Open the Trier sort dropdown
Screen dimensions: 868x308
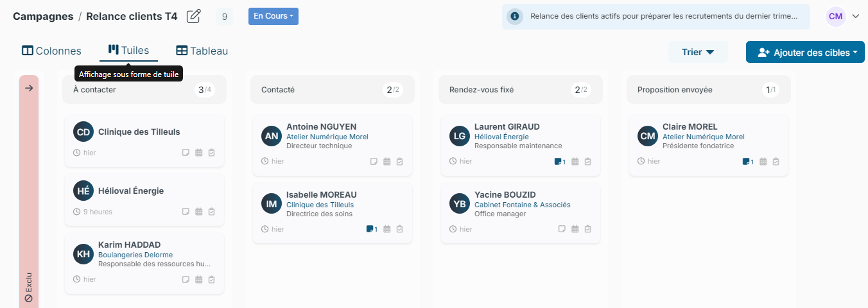coord(698,53)
